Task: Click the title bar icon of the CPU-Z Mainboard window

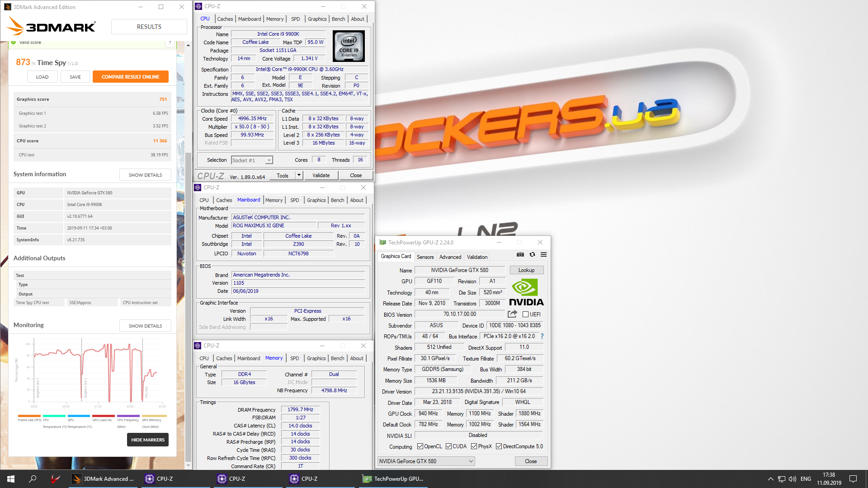Action: click(x=198, y=188)
